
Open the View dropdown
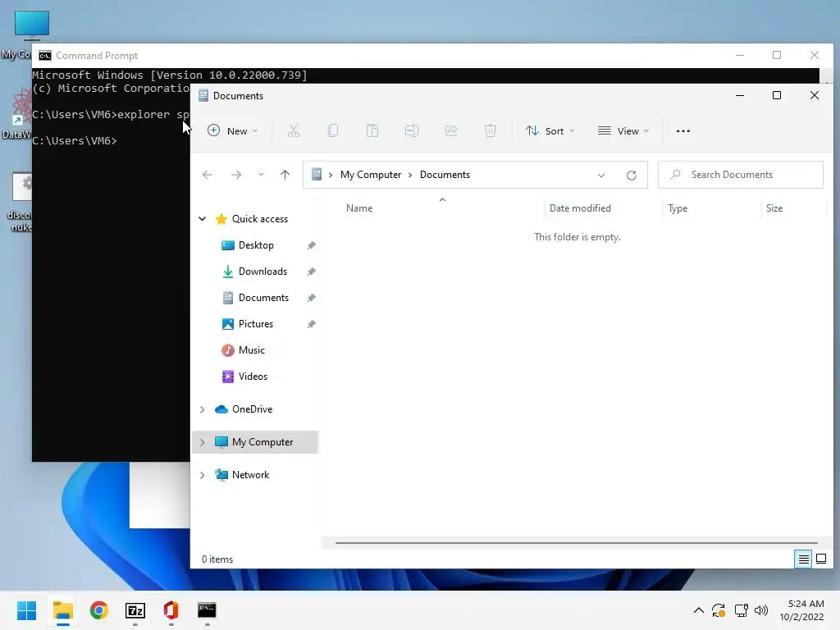[x=623, y=130]
